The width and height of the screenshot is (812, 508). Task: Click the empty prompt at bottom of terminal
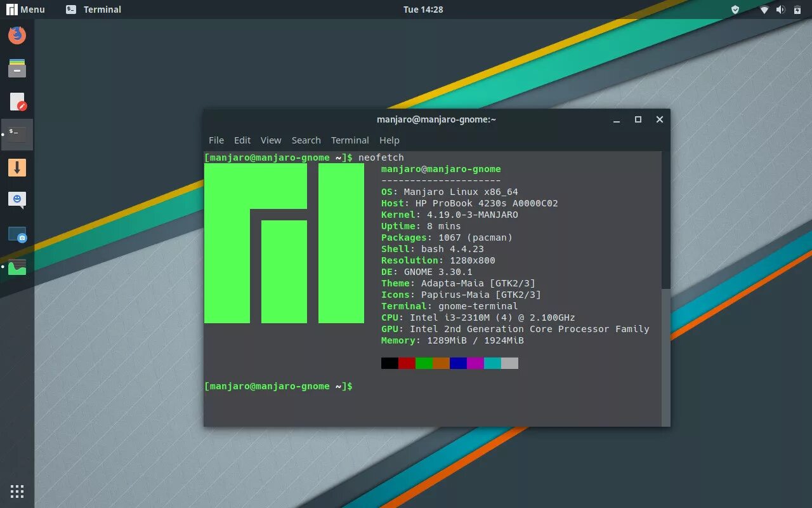tap(278, 386)
